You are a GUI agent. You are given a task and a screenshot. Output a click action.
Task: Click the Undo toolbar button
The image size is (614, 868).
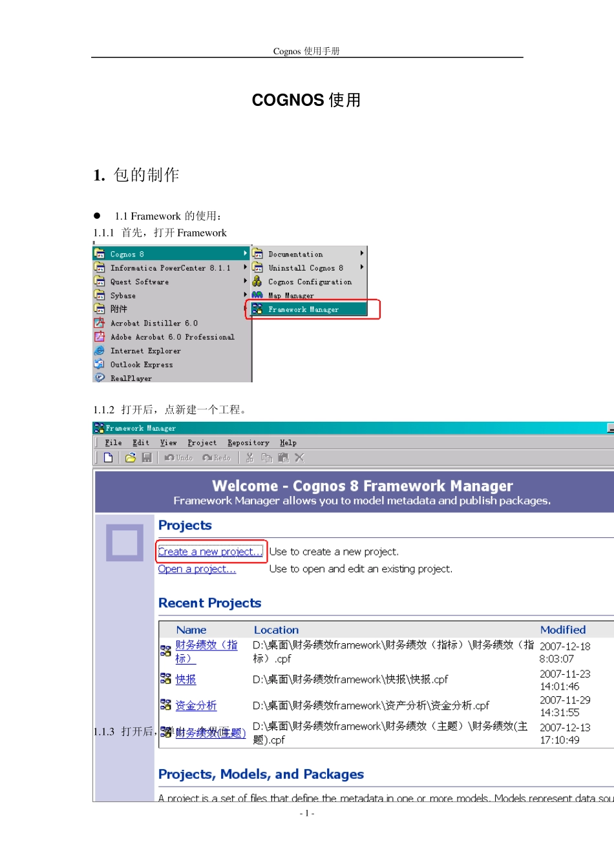point(178,457)
